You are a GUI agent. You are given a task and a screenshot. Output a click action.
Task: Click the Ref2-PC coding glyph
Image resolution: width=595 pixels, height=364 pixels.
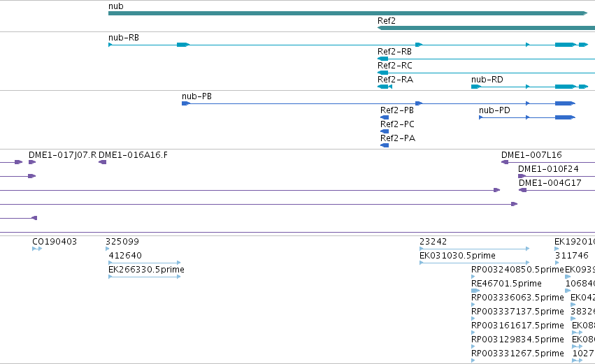pos(385,131)
